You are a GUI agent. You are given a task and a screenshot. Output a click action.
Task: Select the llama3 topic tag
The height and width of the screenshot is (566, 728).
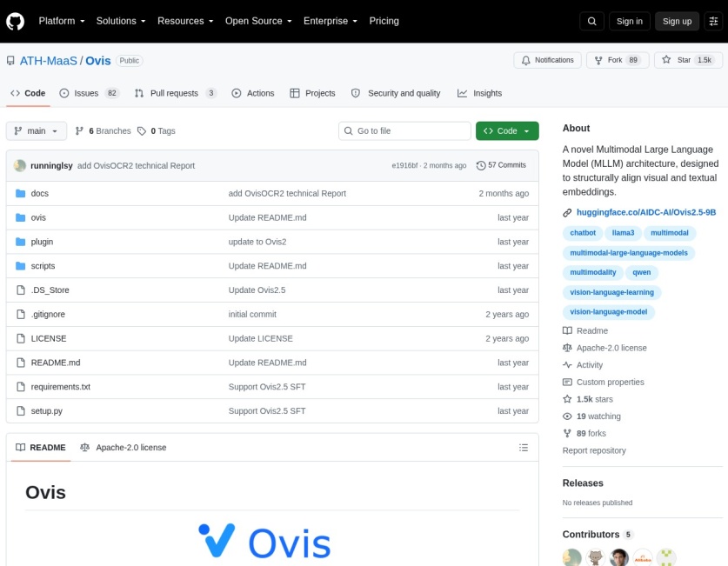623,233
